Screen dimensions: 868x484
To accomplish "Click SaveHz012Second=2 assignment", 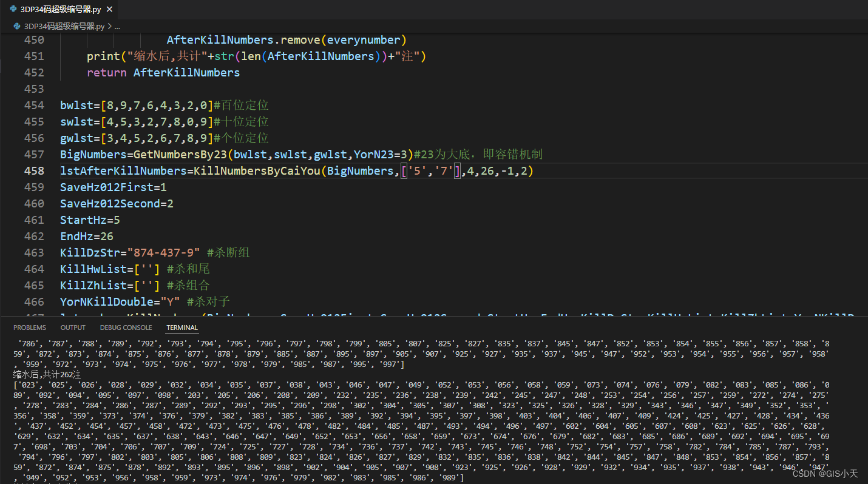I will (x=117, y=204).
